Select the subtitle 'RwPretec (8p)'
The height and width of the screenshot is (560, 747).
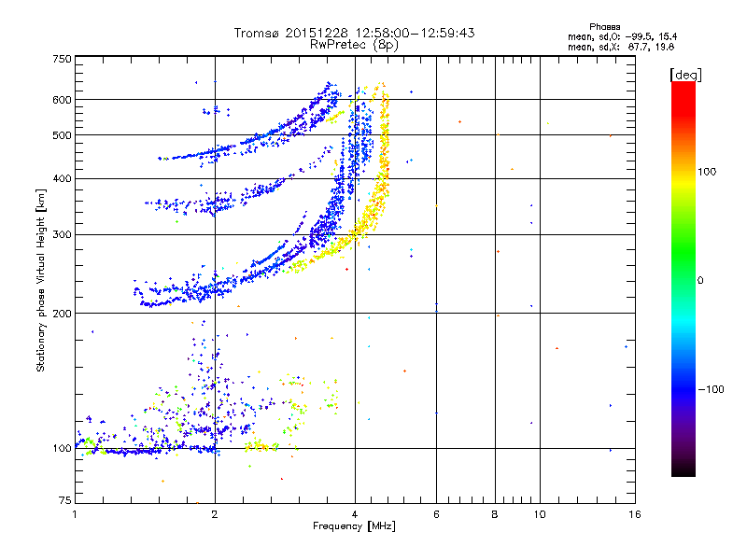click(354, 45)
